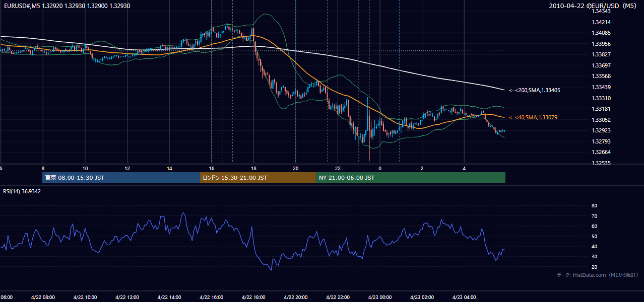Click RSI scale level 60
644x302 pixels.
point(594,226)
